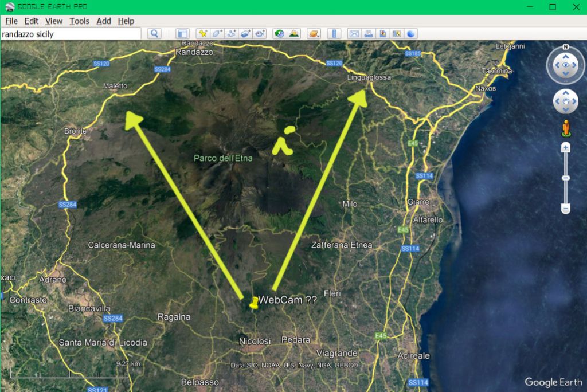
Task: Open the planet switcher dropdown
Action: pos(314,34)
